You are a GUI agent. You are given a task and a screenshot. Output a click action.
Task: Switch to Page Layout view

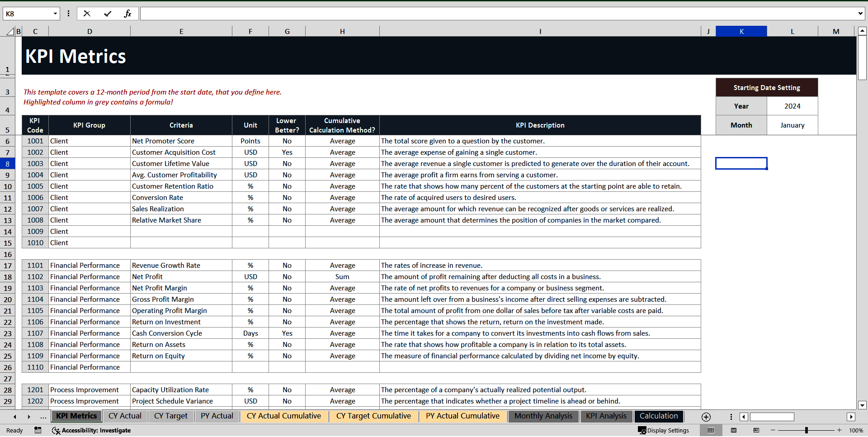(734, 430)
